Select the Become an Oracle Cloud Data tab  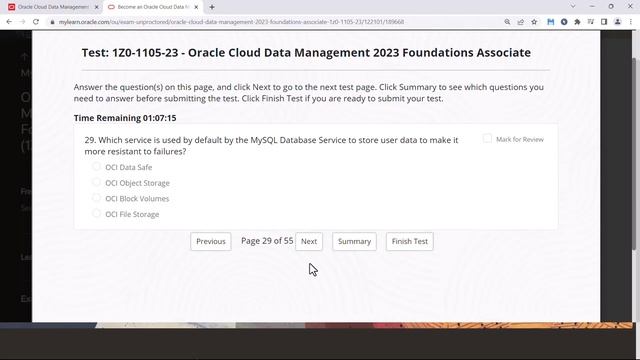click(153, 7)
